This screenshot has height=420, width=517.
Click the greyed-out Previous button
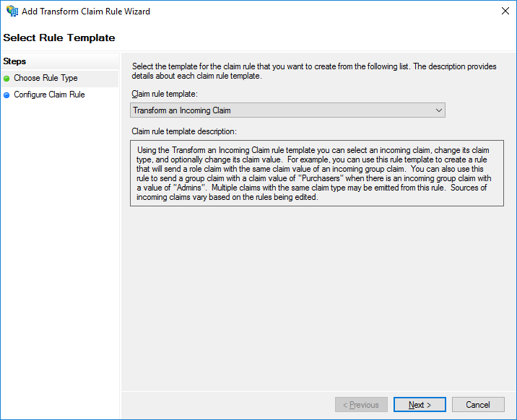click(x=361, y=405)
